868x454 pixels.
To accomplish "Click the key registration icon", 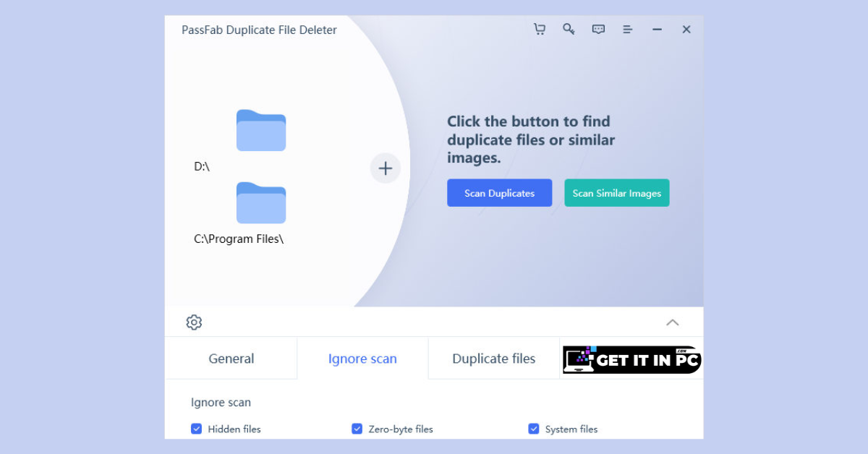I will 569,29.
